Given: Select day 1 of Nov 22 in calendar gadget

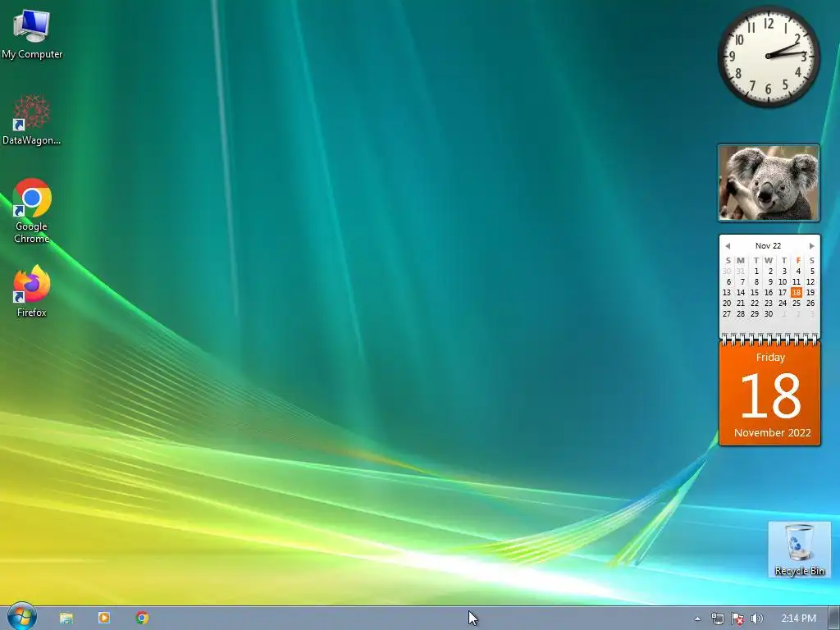Looking at the screenshot, I should click(756, 271).
